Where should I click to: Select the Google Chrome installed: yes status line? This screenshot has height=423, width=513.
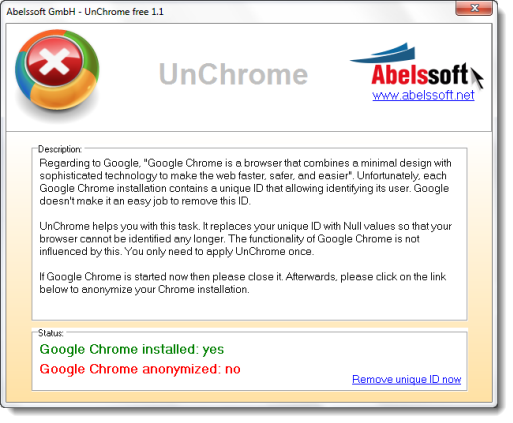coord(132,349)
